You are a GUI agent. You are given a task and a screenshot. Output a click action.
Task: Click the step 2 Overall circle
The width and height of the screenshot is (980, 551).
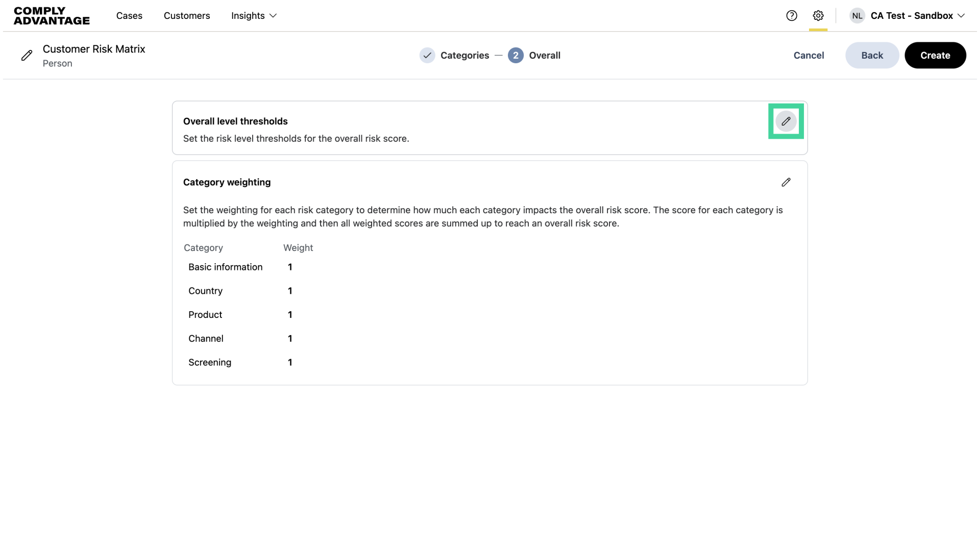click(516, 56)
